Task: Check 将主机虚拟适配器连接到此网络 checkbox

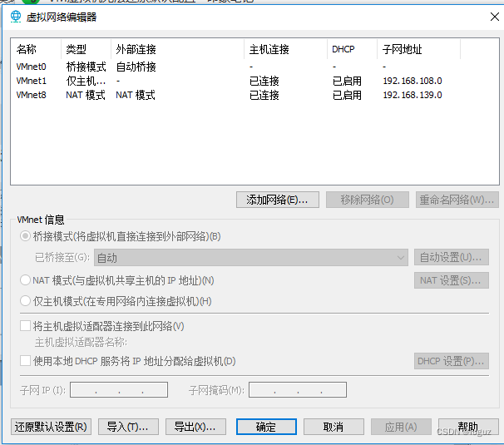Action: coord(26,326)
